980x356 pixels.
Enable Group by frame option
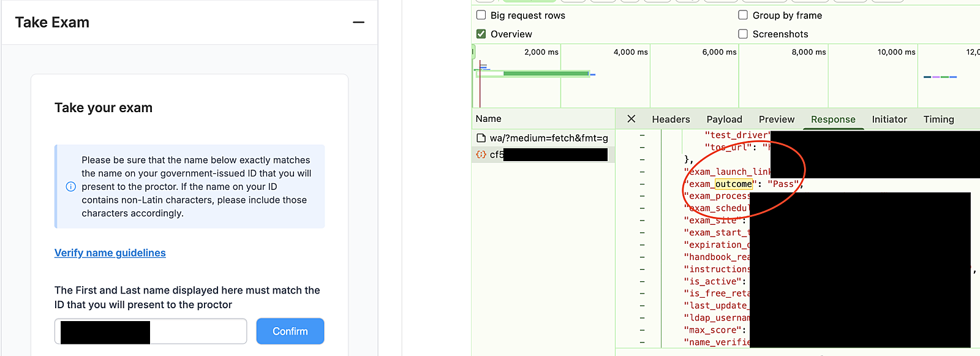coord(743,15)
